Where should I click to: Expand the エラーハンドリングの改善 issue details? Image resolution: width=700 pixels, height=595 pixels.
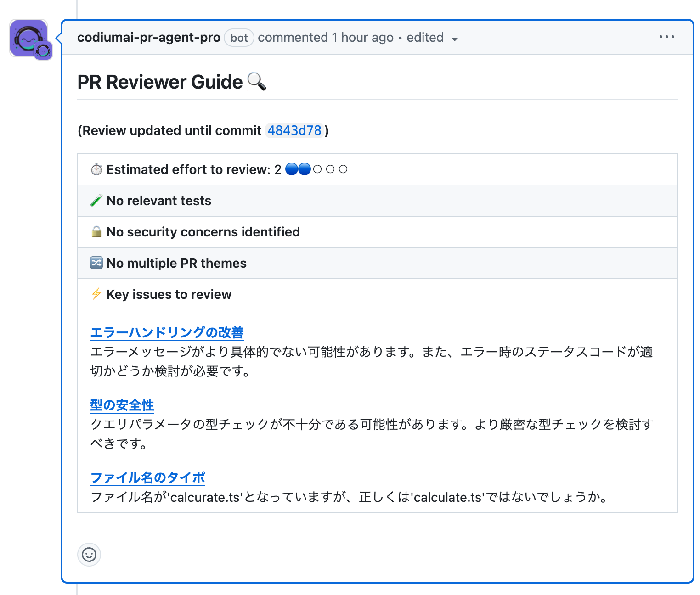(x=167, y=332)
